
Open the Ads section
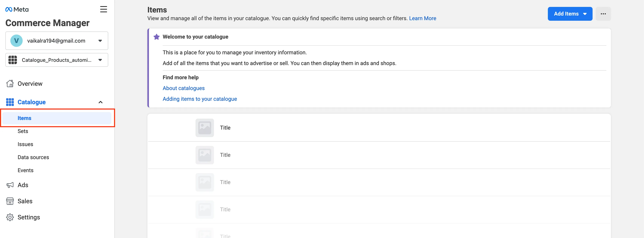pyautogui.click(x=23, y=185)
